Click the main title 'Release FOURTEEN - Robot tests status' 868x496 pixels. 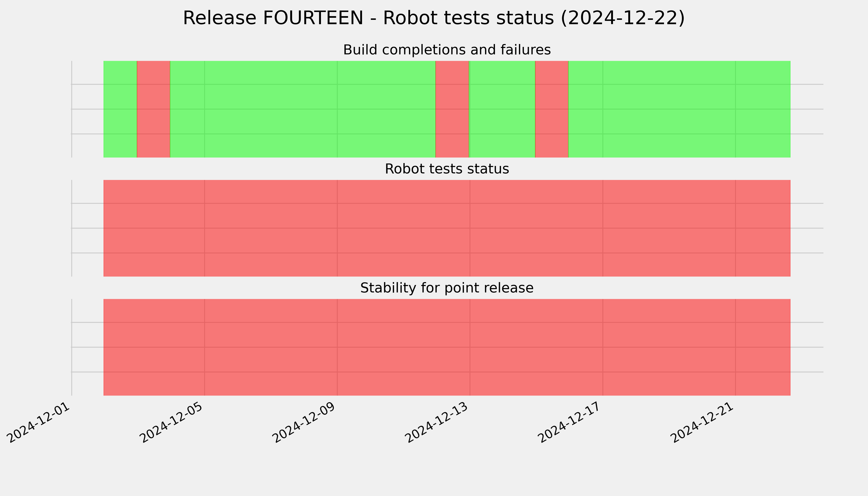tap(434, 18)
